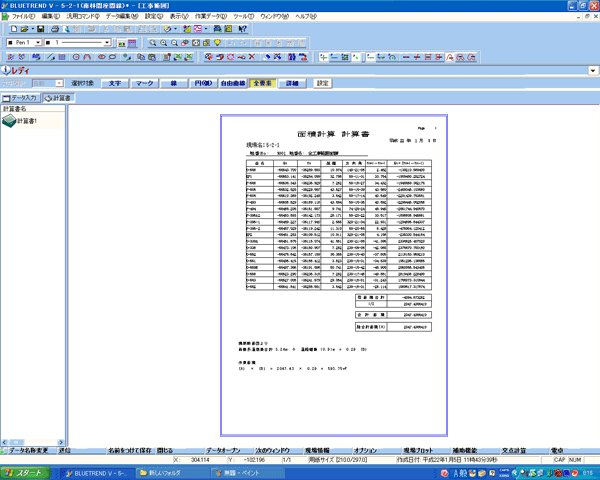Click the copy objects icon
Viewport: 600px width, 480px height.
141,57
